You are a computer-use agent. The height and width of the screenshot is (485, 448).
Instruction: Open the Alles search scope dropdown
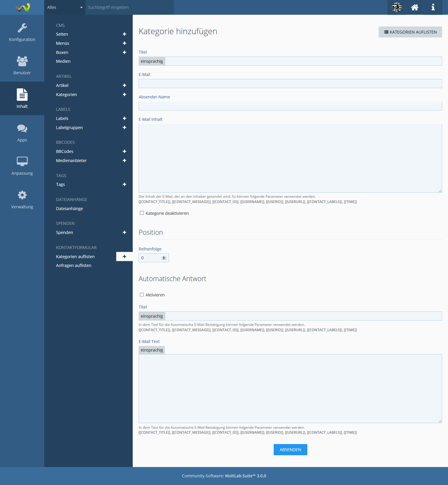[65, 7]
